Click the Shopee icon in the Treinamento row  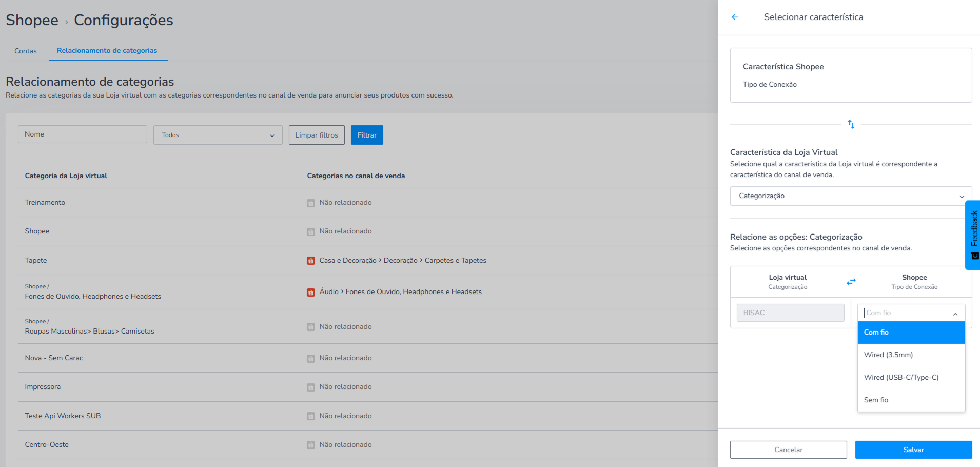pos(311,203)
